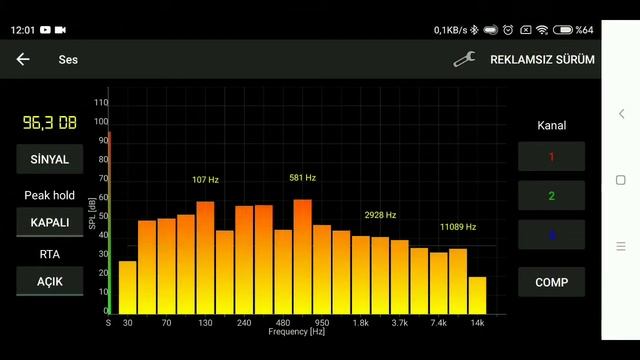Tap Android home square button
Screen dimensions: 640x360
[x=621, y=180]
